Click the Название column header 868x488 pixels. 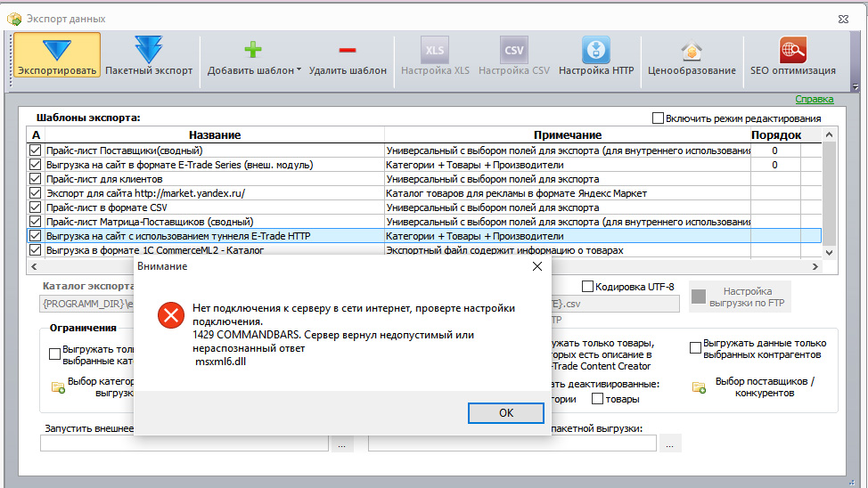pos(215,135)
